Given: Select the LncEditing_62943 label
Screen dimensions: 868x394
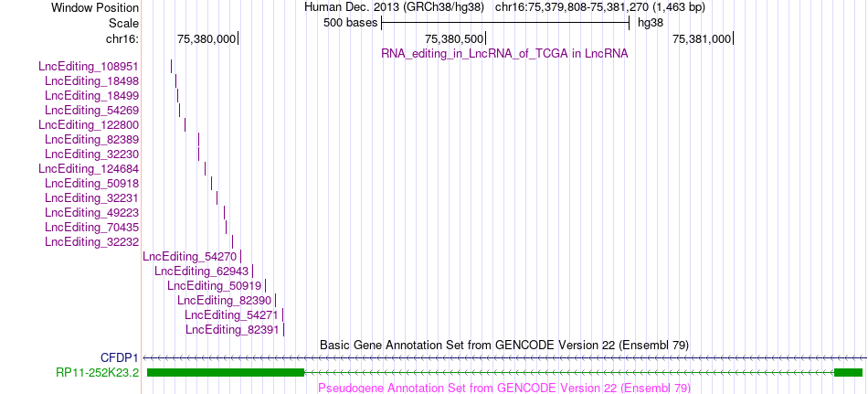Looking at the screenshot, I should [x=202, y=271].
